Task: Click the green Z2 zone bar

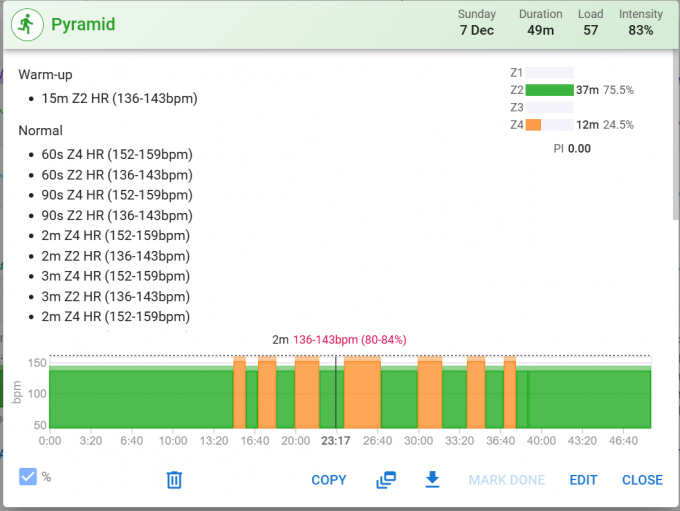Action: point(549,90)
